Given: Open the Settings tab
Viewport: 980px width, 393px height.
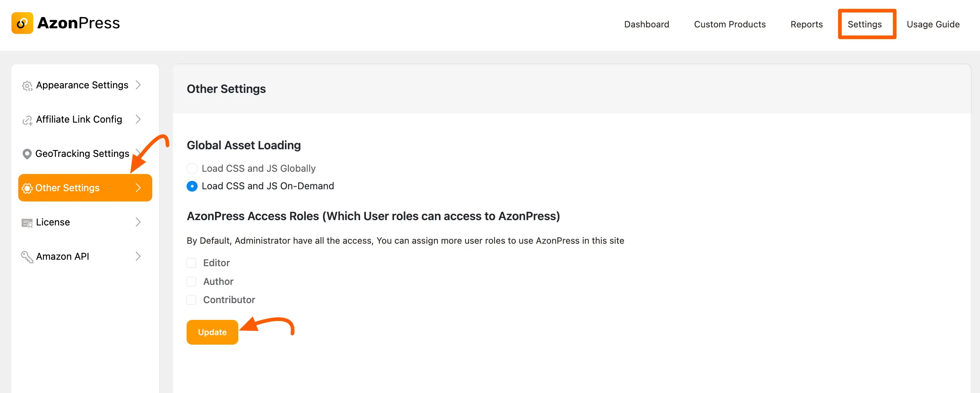Looking at the screenshot, I should [x=865, y=24].
